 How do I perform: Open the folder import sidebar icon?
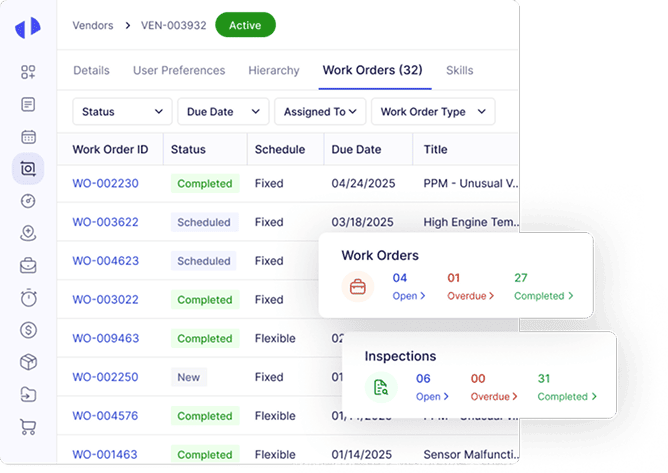[x=29, y=395]
